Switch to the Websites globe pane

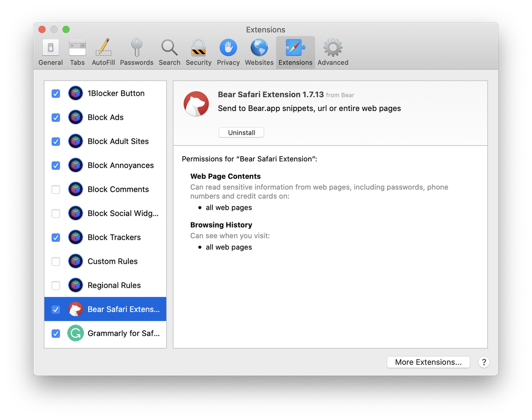(x=259, y=52)
